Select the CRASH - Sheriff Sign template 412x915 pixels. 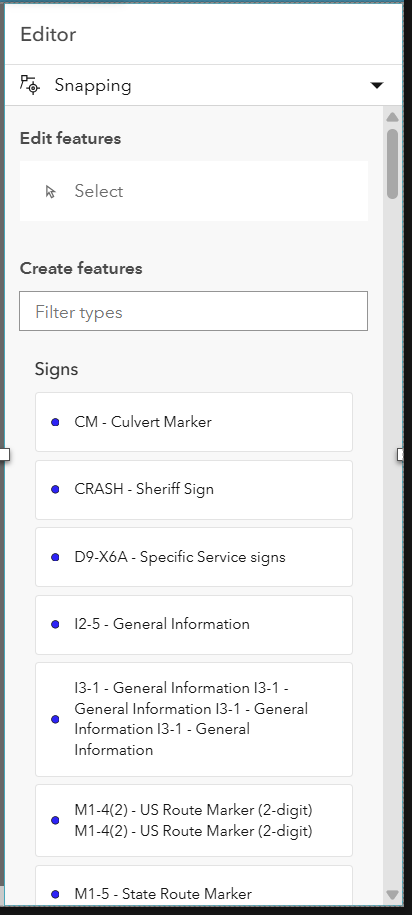pyautogui.click(x=194, y=490)
